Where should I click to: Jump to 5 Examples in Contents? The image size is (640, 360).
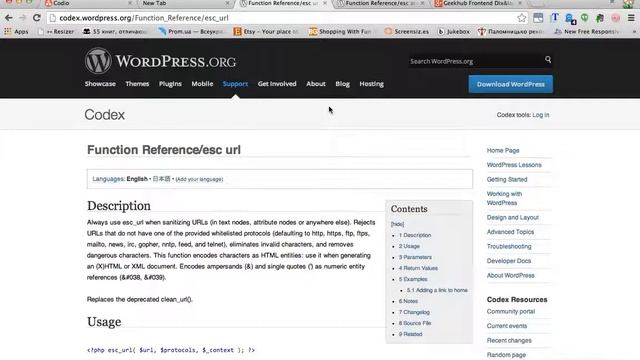click(413, 279)
